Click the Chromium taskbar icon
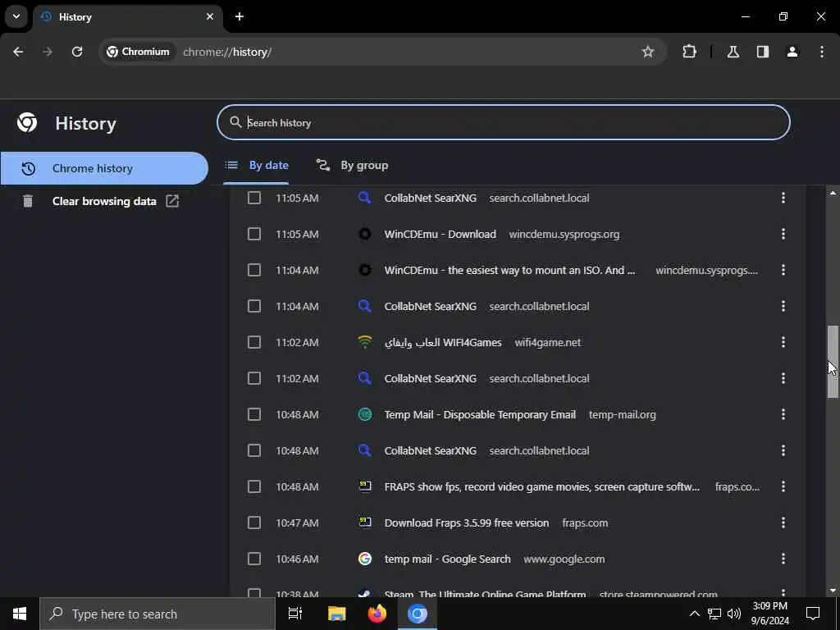Viewport: 840px width, 630px height. pyautogui.click(x=418, y=614)
